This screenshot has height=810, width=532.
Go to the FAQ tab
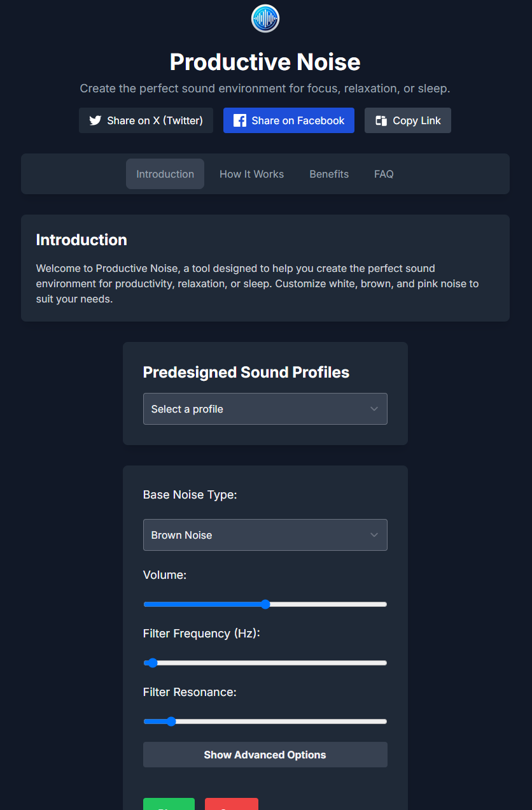pyautogui.click(x=384, y=174)
